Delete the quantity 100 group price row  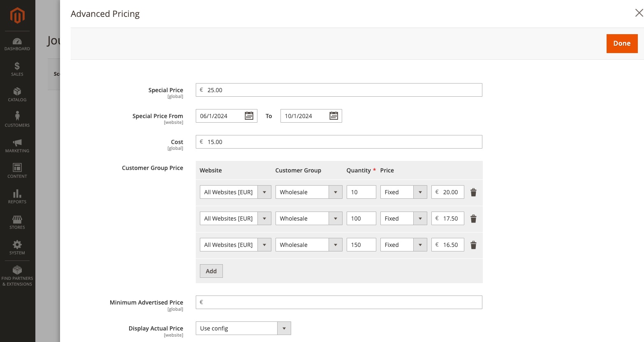[x=473, y=219]
